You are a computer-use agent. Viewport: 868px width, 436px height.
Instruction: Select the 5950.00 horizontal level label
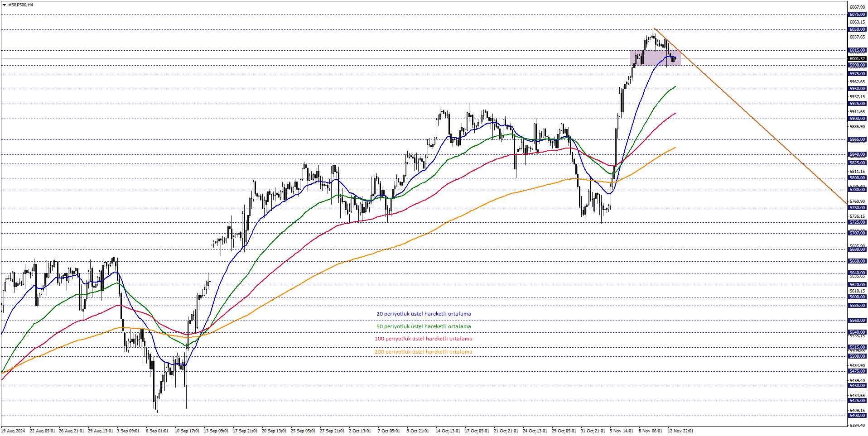click(857, 89)
